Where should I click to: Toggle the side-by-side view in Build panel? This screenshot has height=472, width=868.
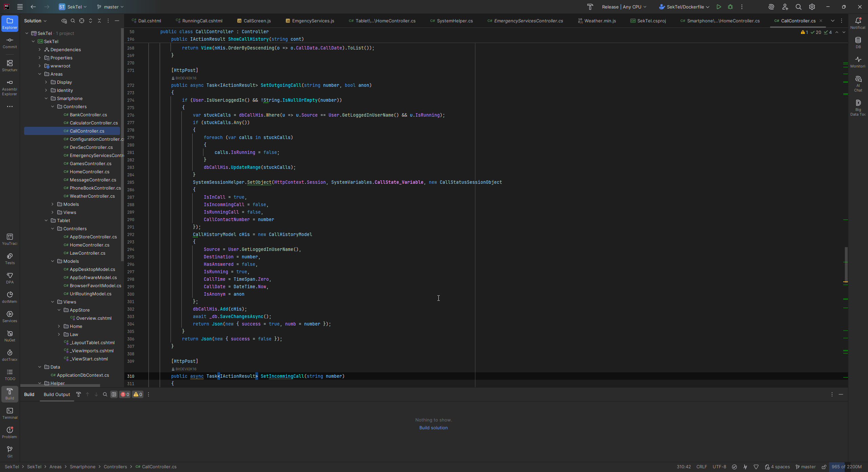pyautogui.click(x=114, y=394)
